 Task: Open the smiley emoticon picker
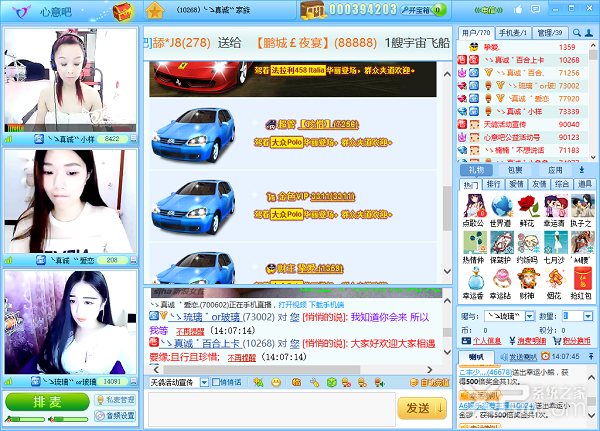tap(276, 382)
